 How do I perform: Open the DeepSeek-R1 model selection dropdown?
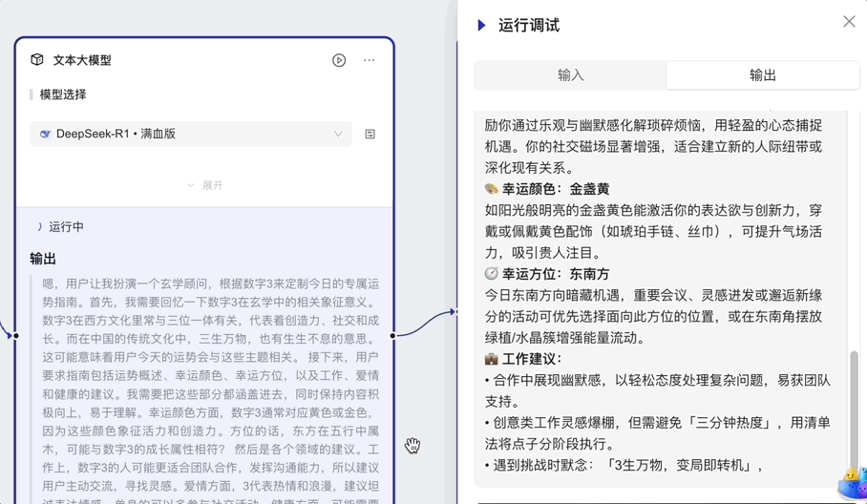click(191, 135)
